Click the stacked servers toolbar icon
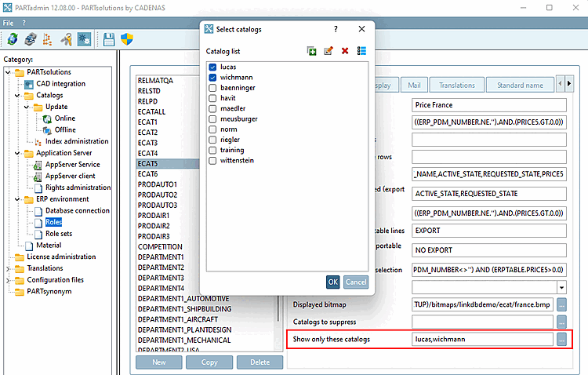 pos(31,39)
